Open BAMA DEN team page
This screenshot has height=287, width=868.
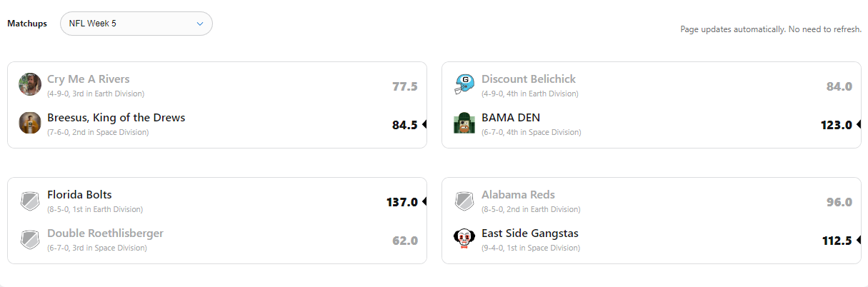[x=511, y=118]
